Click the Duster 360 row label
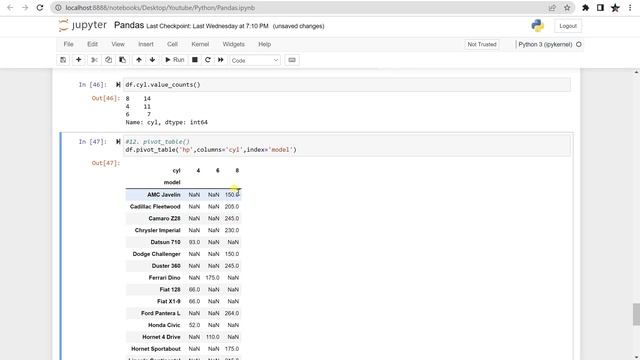The image size is (640, 360). (166, 266)
